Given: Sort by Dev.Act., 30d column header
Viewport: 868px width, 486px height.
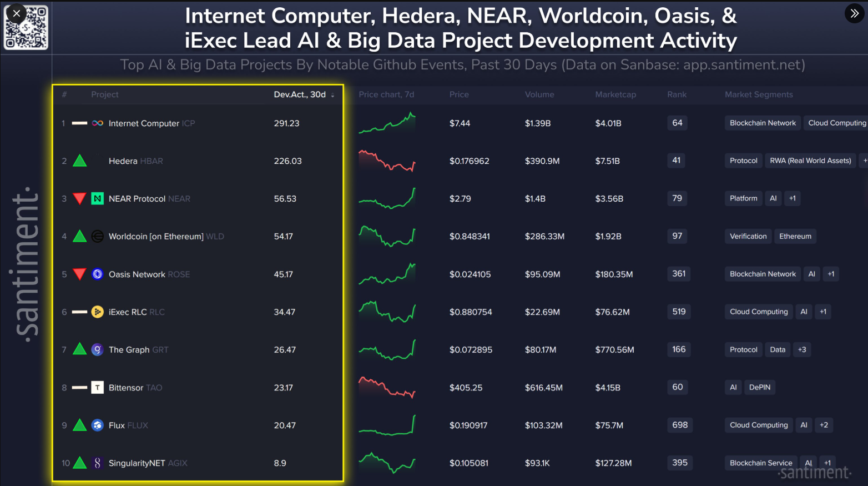Looking at the screenshot, I should (x=300, y=94).
